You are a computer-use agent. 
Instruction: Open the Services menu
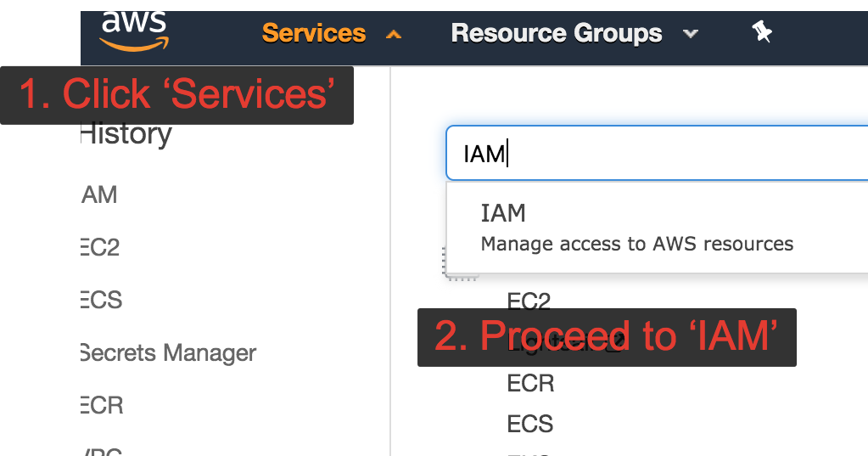[314, 33]
